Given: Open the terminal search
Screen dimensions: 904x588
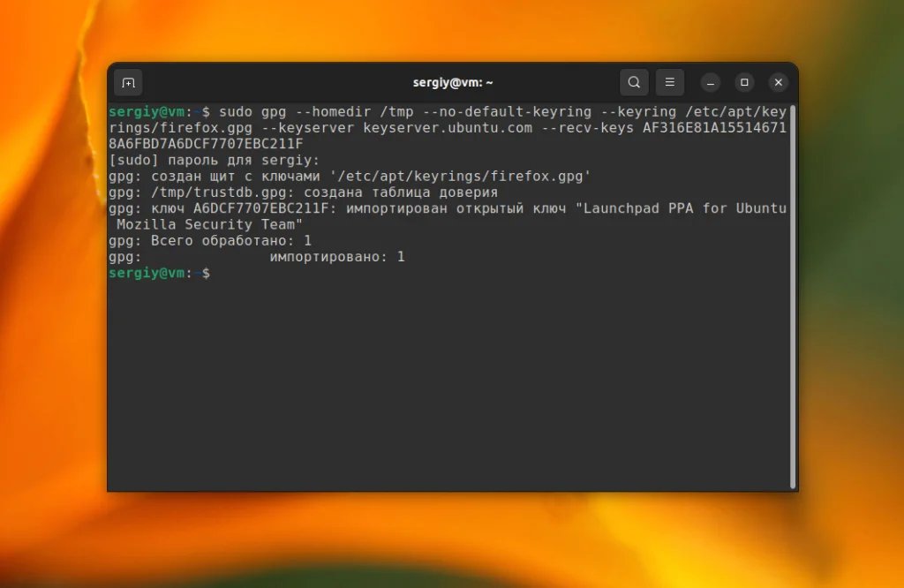Looking at the screenshot, I should click(634, 81).
